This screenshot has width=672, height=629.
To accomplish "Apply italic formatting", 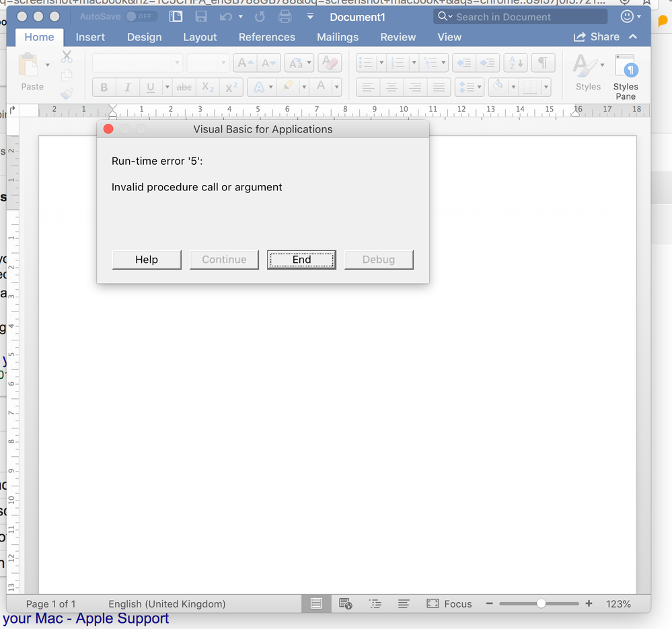I will 126,87.
